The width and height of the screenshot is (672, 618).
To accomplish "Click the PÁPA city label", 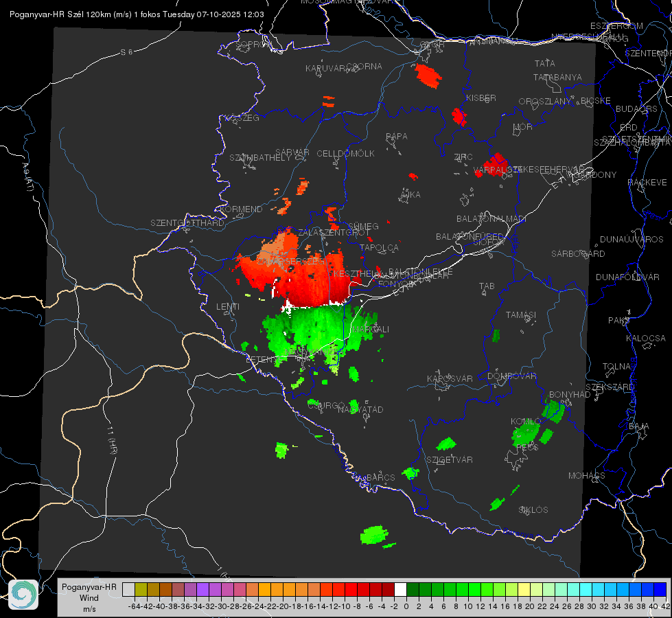I will (x=397, y=137).
